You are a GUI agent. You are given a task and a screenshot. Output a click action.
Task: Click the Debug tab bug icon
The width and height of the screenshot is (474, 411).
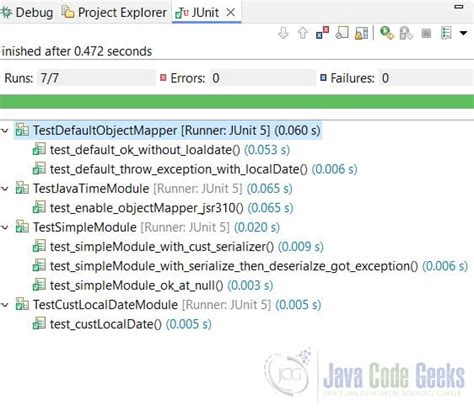(x=7, y=13)
